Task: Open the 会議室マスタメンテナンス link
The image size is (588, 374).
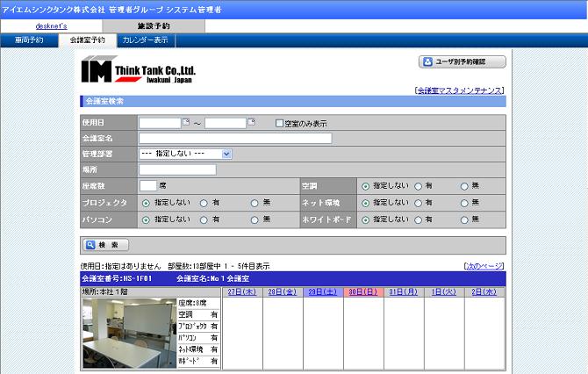Action: (x=460, y=90)
